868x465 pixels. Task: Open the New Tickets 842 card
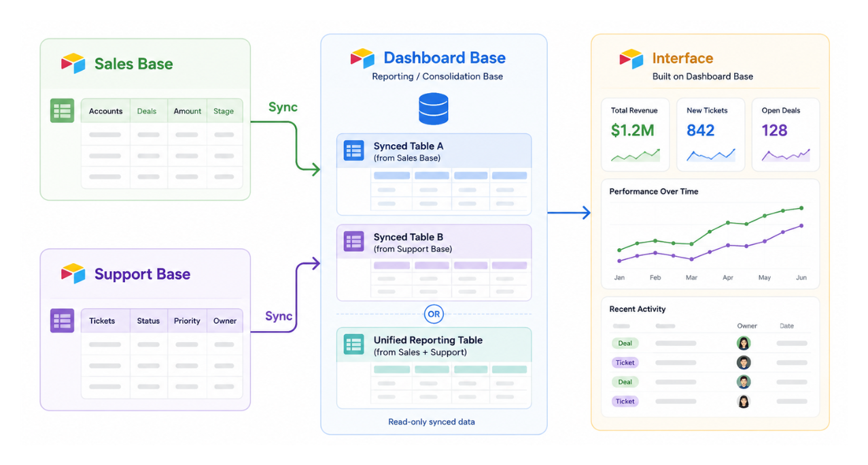click(711, 135)
